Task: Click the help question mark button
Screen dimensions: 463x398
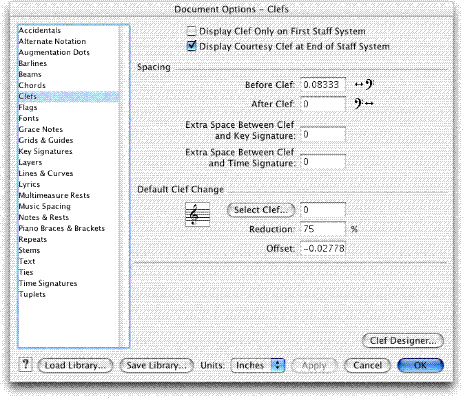Action: coord(26,365)
